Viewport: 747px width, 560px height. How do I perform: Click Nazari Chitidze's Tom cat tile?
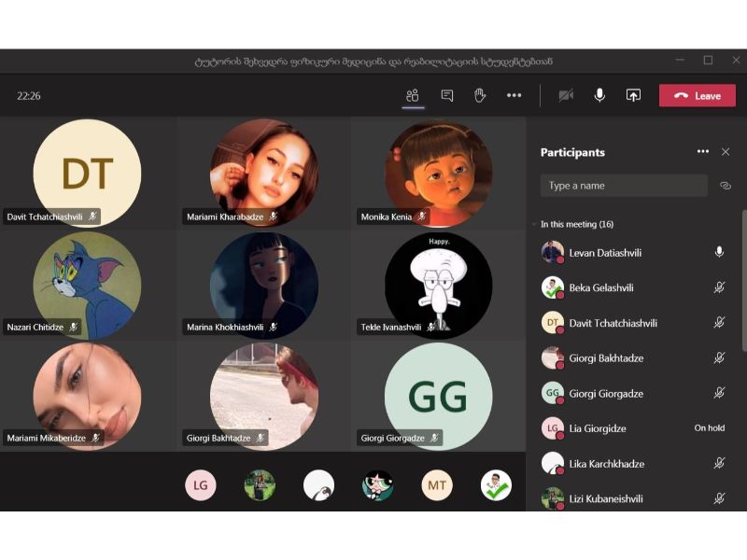pyautogui.click(x=87, y=286)
